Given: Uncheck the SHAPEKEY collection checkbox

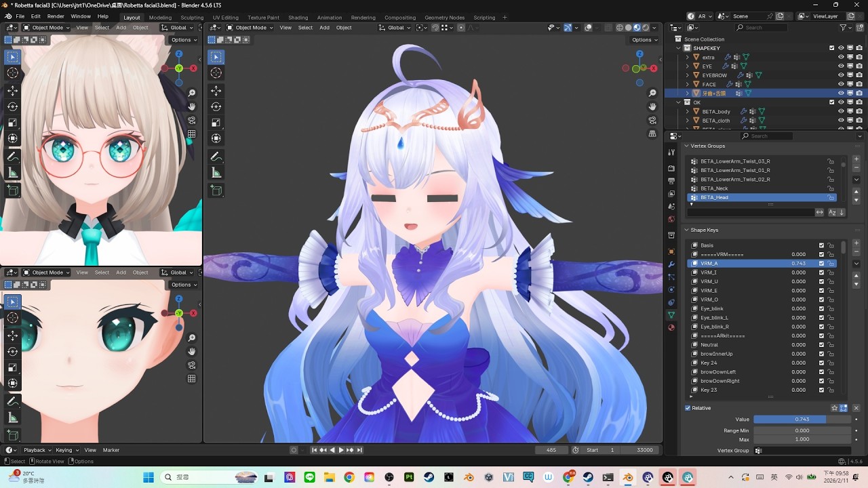Looking at the screenshot, I should click(832, 48).
